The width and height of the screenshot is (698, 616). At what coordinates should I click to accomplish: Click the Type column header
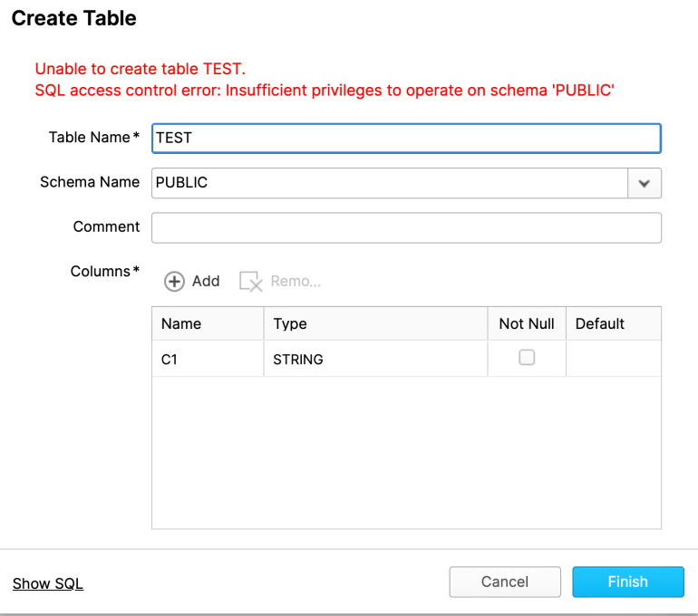pyautogui.click(x=375, y=323)
